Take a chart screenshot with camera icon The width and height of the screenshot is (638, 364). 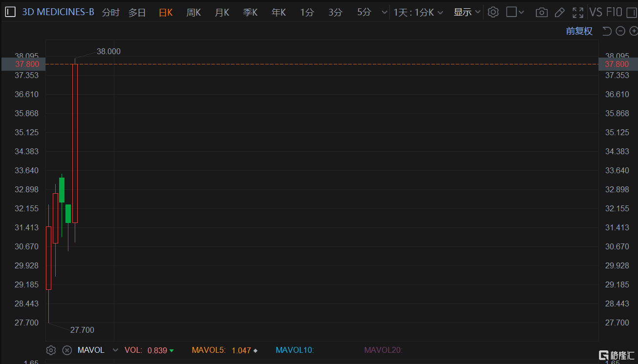pyautogui.click(x=542, y=13)
